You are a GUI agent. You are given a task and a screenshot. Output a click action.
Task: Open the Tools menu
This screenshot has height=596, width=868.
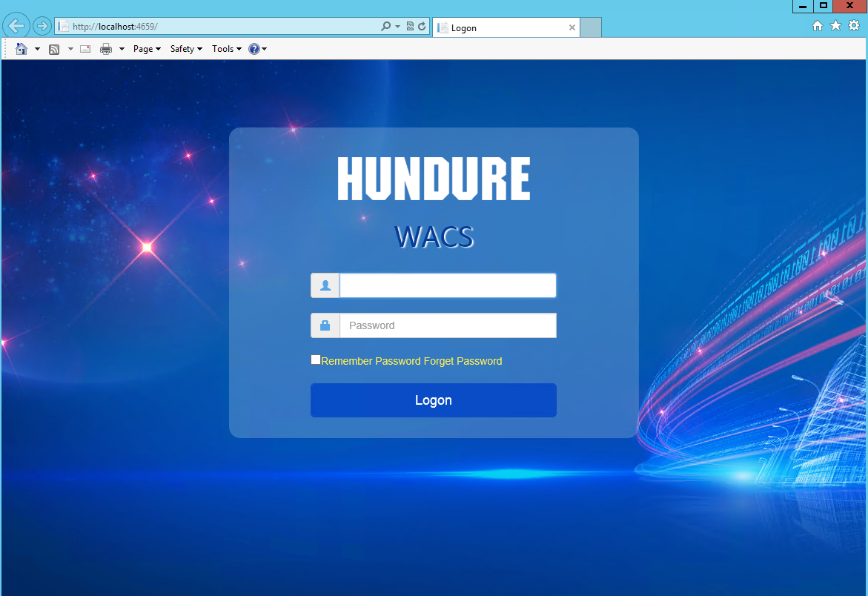[226, 49]
